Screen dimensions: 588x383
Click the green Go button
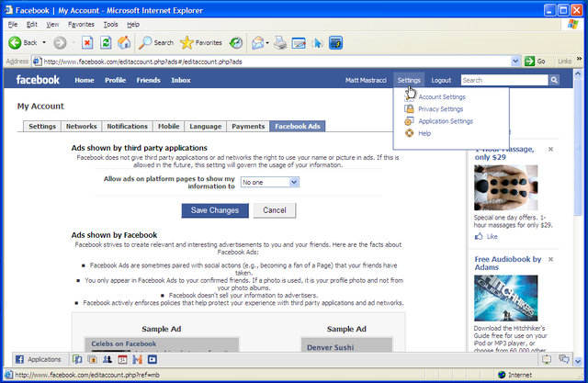click(535, 62)
